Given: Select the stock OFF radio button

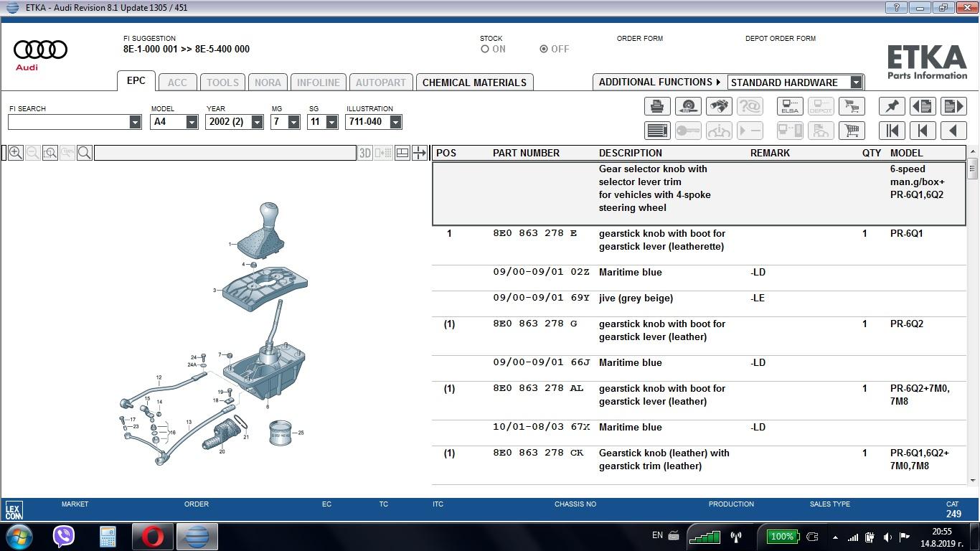Looking at the screenshot, I should pos(544,50).
